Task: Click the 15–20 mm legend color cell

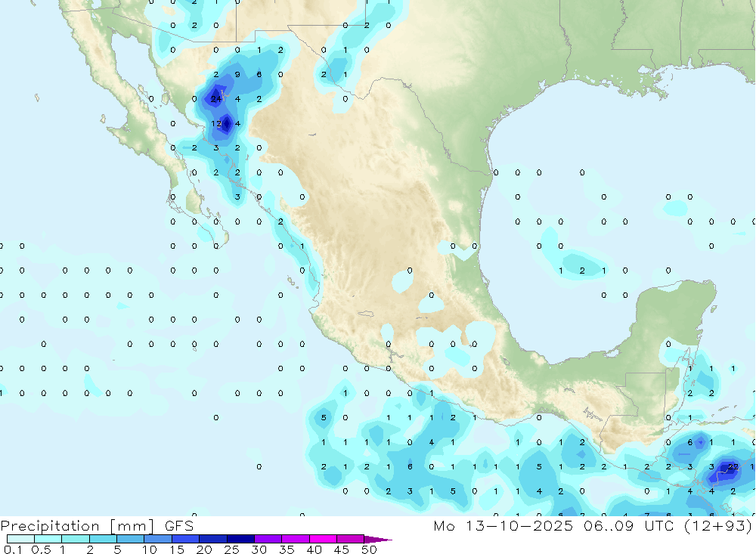Action: [x=185, y=539]
